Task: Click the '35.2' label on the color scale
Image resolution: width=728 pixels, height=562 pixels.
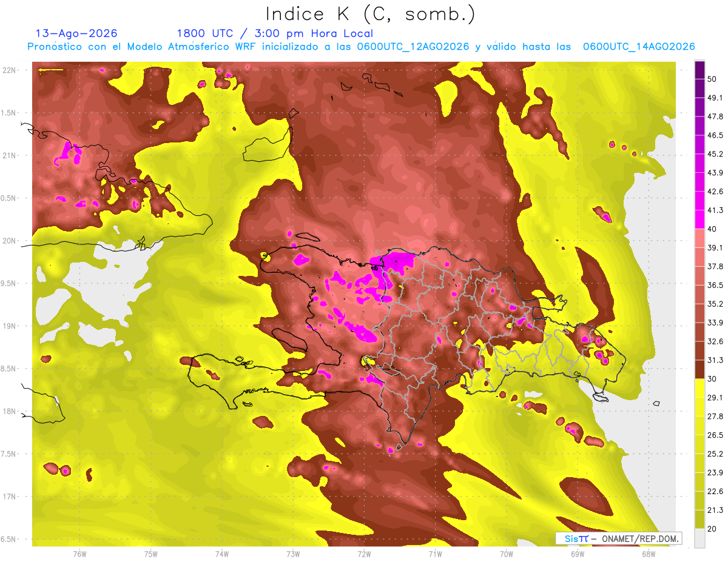Action: coord(715,304)
